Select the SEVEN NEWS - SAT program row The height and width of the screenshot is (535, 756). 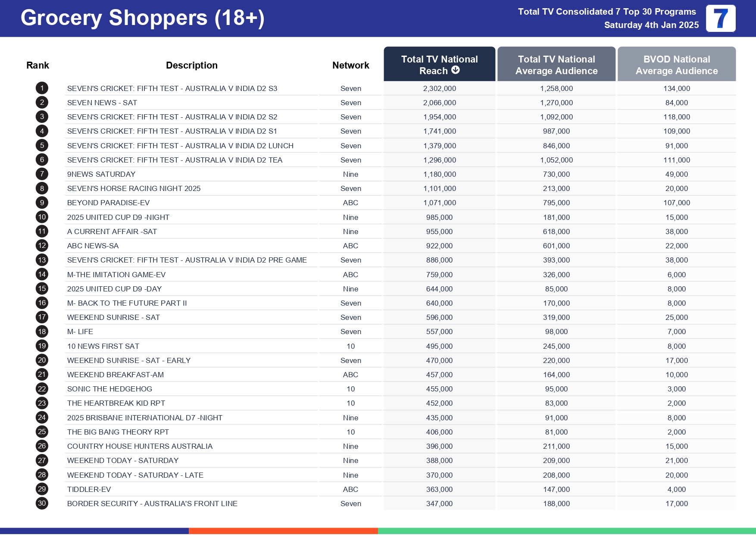(102, 103)
